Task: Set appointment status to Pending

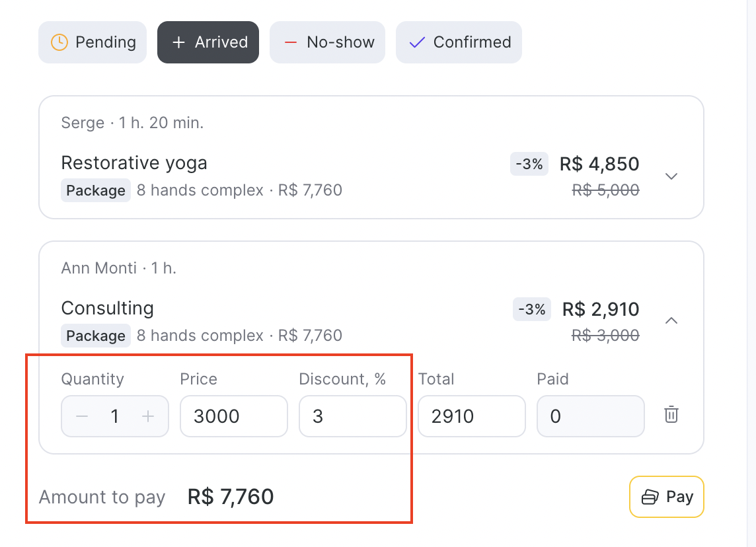Action: click(x=93, y=42)
